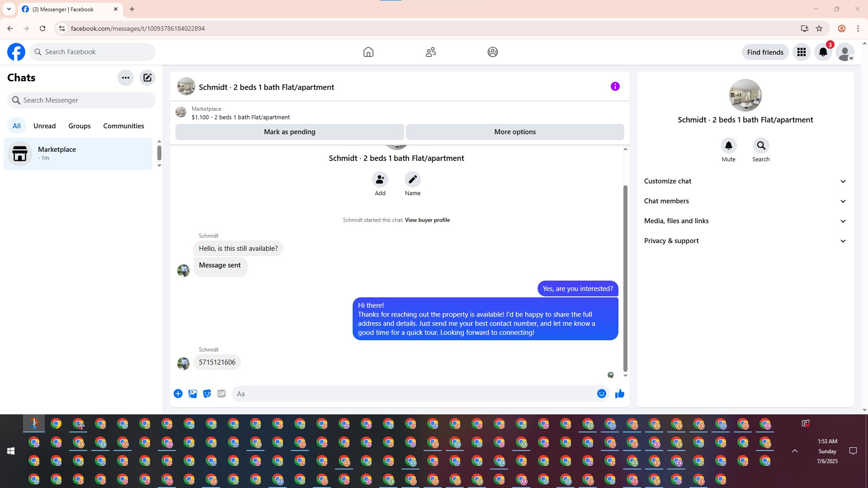The width and height of the screenshot is (868, 488).
Task: Open more actions plus icon in composer
Action: (178, 394)
